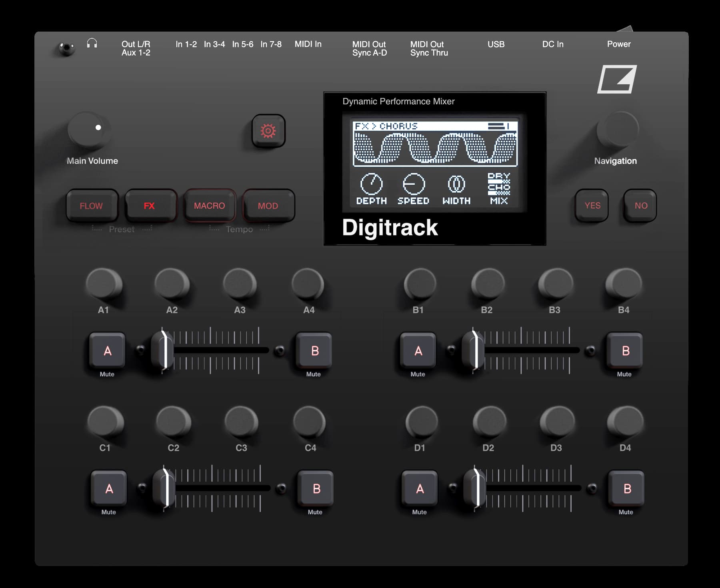Viewport: 720px width, 588px height.
Task: Confirm with the YES button
Action: (x=592, y=205)
